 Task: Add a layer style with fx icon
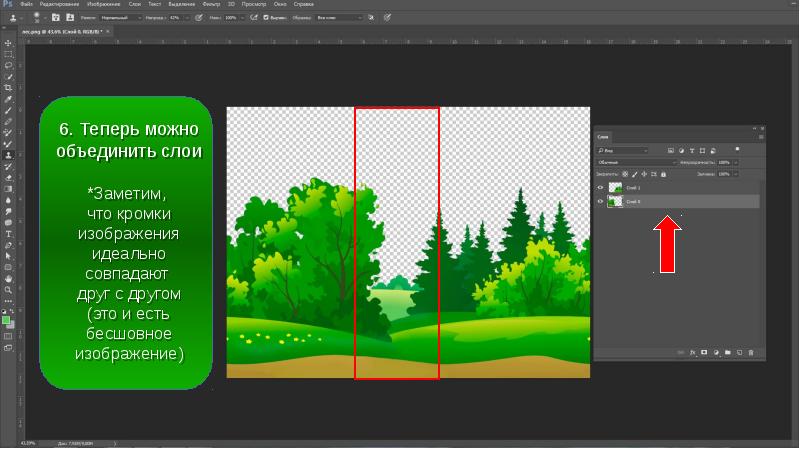pos(692,352)
